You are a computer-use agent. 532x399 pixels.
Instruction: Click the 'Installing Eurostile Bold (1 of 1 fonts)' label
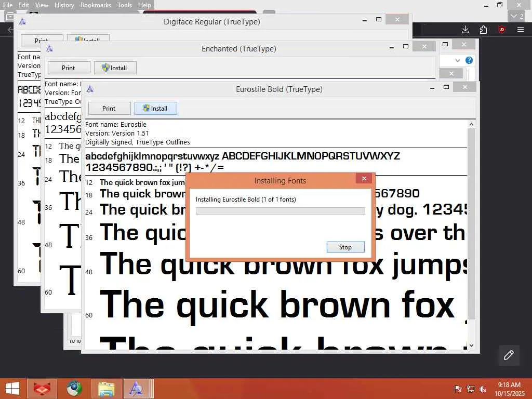pyautogui.click(x=246, y=199)
